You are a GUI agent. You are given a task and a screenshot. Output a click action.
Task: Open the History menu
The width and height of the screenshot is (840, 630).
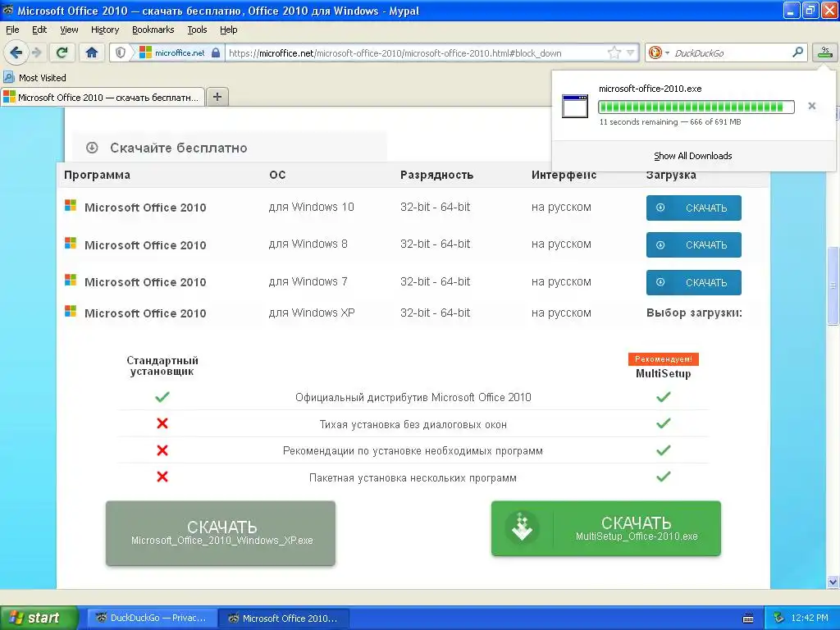click(x=104, y=30)
